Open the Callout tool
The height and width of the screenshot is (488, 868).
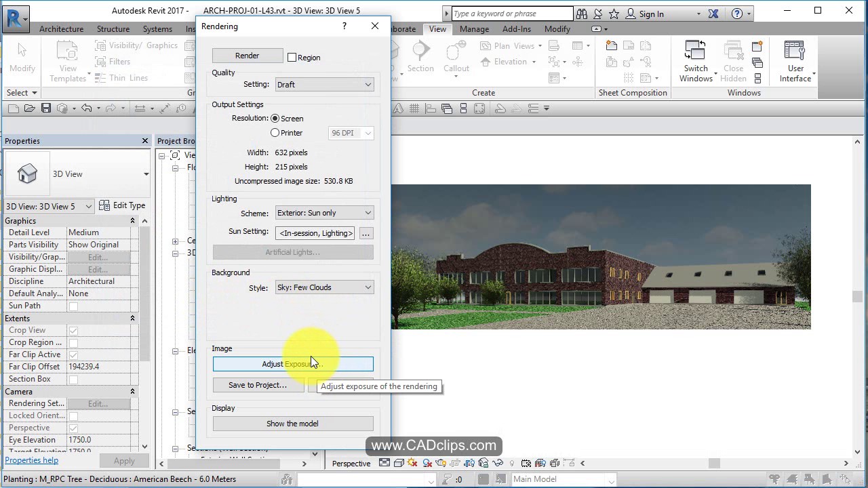(456, 57)
